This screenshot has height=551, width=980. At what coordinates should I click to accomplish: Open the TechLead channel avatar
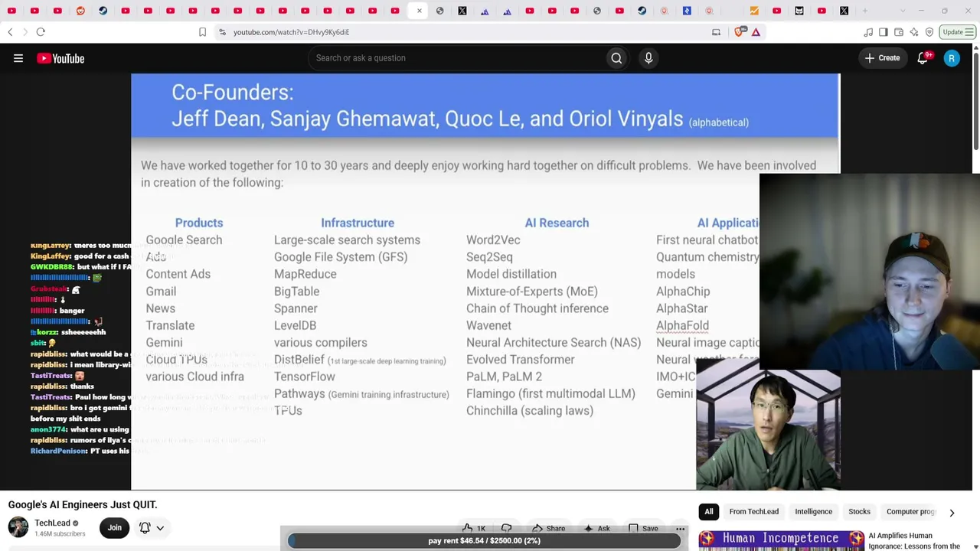pos(18,527)
